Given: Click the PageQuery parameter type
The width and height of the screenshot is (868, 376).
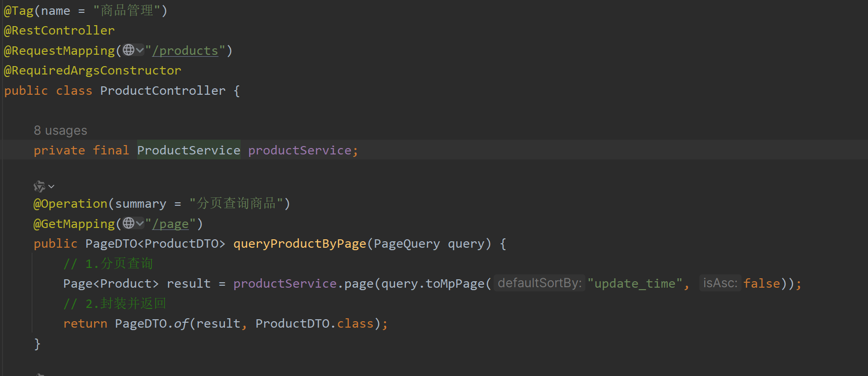Looking at the screenshot, I should coord(406,244).
